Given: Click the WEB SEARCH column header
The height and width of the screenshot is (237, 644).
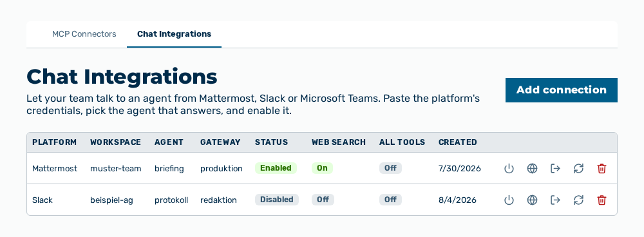Looking at the screenshot, I should click(339, 142).
